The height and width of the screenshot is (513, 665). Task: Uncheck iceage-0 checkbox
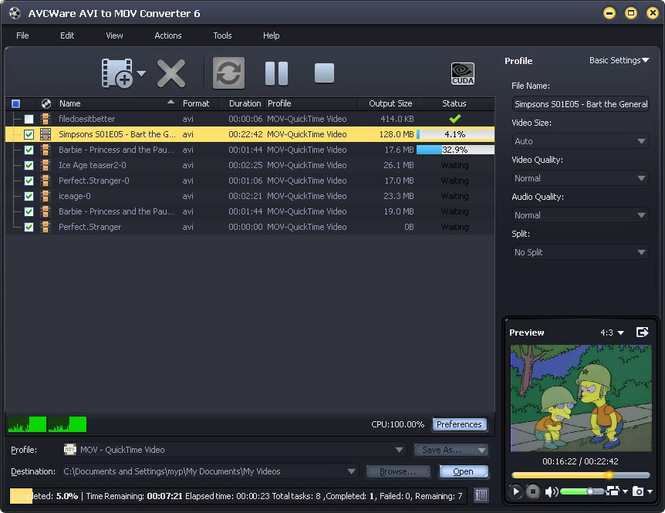click(28, 196)
